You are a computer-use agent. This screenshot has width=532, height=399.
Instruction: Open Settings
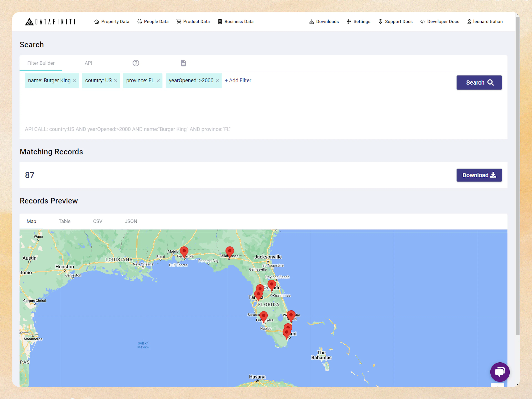[x=358, y=22]
